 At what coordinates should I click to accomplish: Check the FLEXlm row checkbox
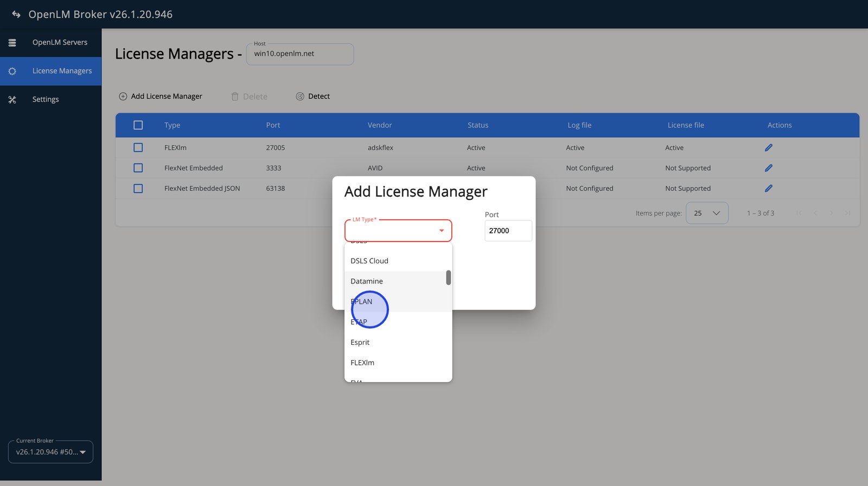coord(138,148)
